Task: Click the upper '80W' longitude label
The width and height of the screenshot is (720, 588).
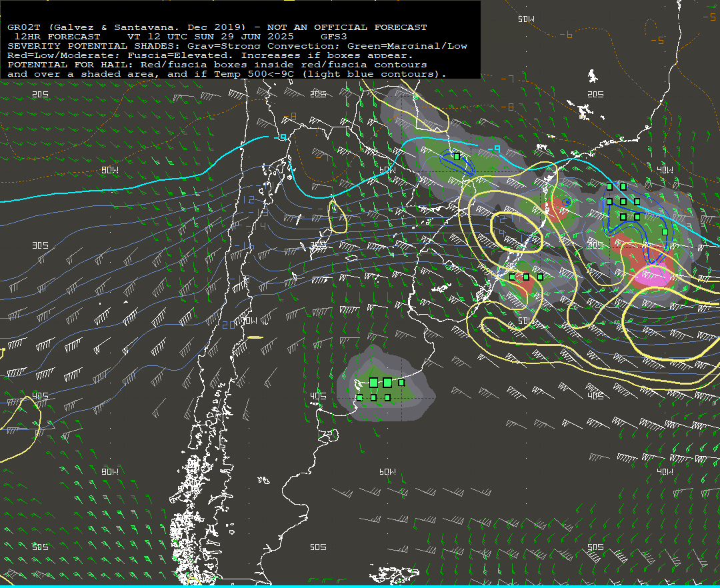Action: 110,170
